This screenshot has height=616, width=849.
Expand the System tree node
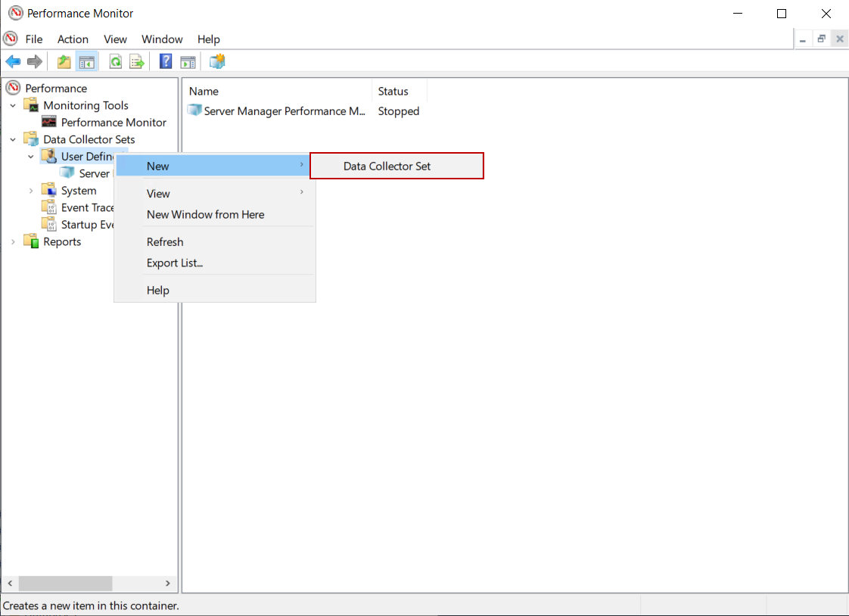point(31,191)
